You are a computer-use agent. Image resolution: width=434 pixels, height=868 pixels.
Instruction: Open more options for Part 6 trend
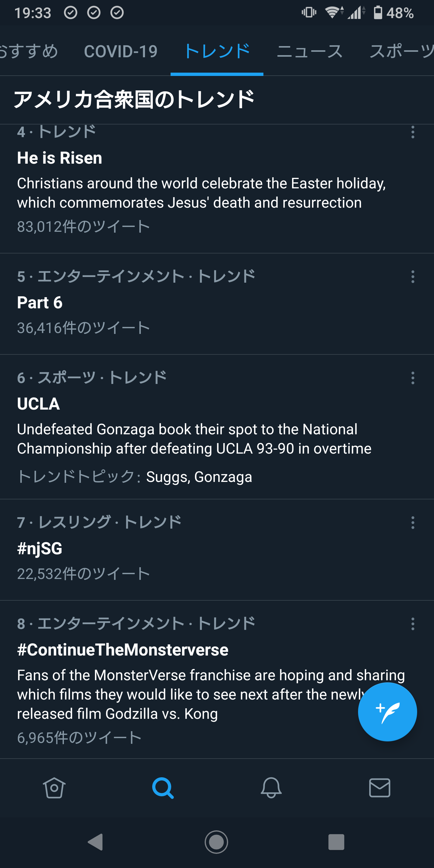click(412, 277)
